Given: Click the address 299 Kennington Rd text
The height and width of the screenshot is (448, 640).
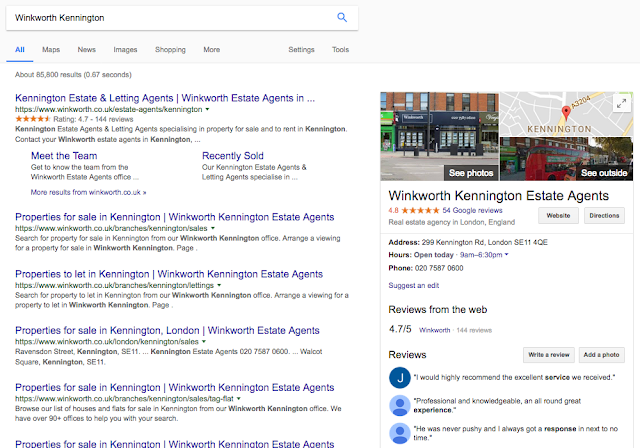Looking at the screenshot, I should (484, 242).
